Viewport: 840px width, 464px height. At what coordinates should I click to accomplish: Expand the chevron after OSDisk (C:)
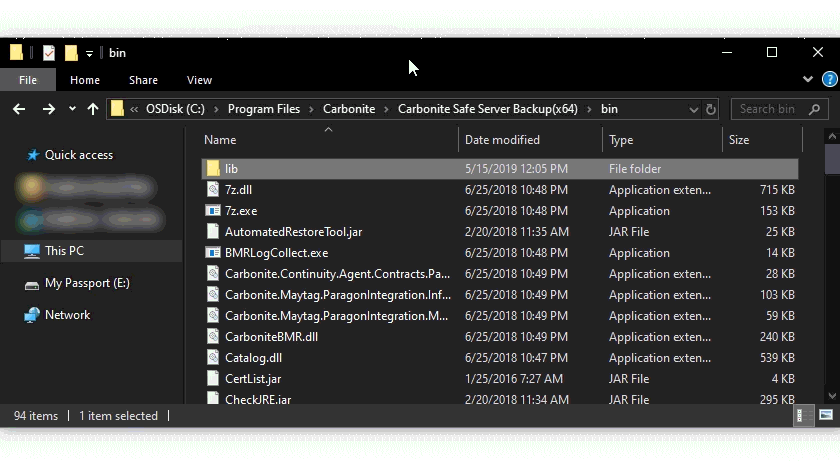coord(216,109)
